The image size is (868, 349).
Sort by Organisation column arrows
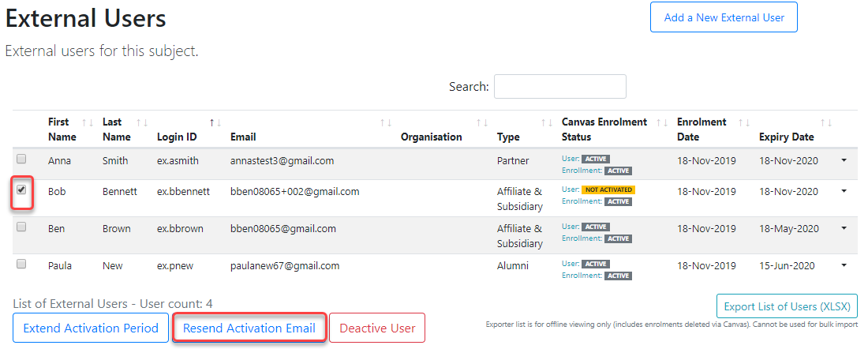pyautogui.click(x=482, y=122)
